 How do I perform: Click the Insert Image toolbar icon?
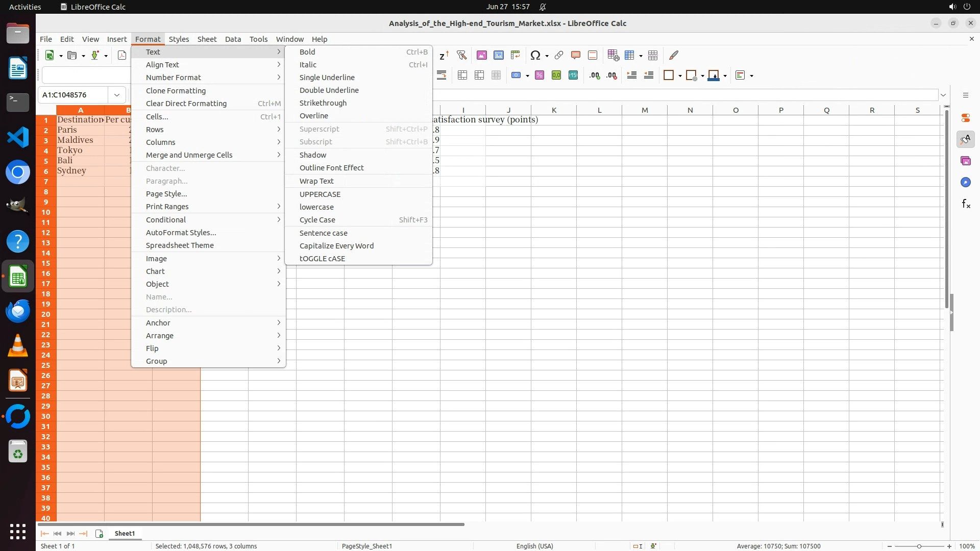coord(481,55)
